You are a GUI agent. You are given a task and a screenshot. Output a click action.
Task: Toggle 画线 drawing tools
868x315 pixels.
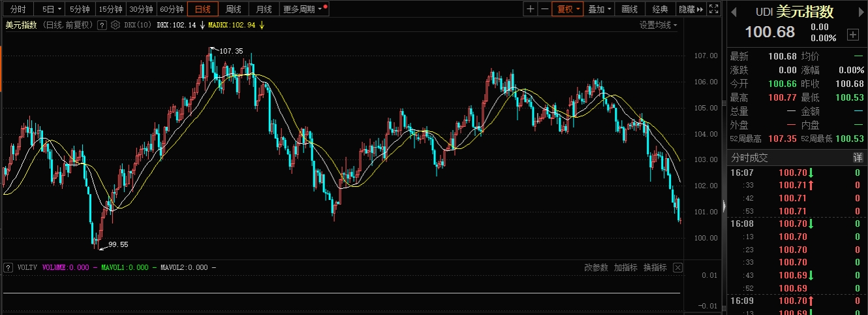629,9
